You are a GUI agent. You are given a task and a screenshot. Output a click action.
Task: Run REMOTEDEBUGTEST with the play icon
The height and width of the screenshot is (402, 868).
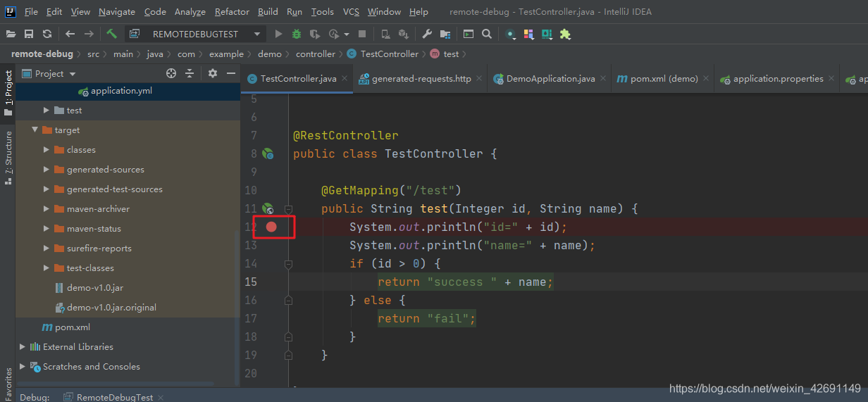(278, 34)
